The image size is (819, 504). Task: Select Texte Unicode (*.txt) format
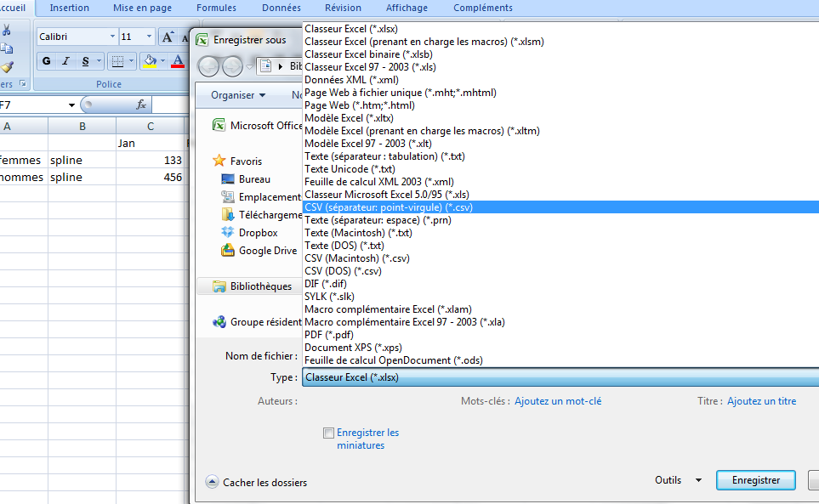click(x=560, y=169)
